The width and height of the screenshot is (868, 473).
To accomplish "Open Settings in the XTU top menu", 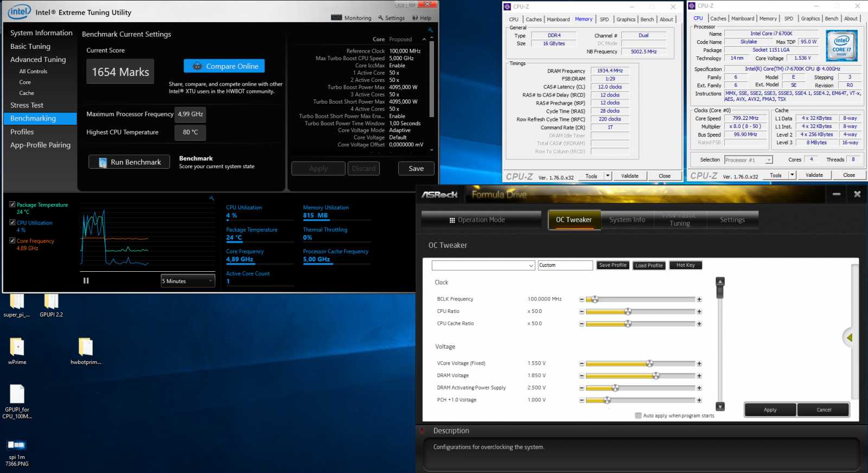I will [x=391, y=18].
